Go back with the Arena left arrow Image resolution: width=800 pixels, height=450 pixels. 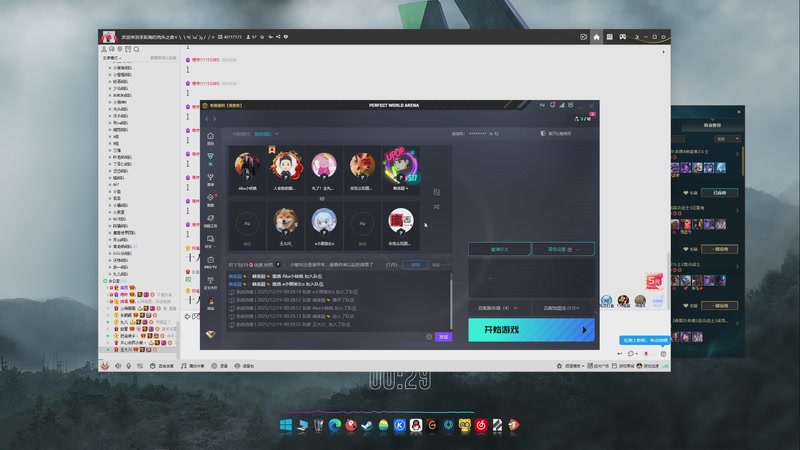tap(207, 118)
